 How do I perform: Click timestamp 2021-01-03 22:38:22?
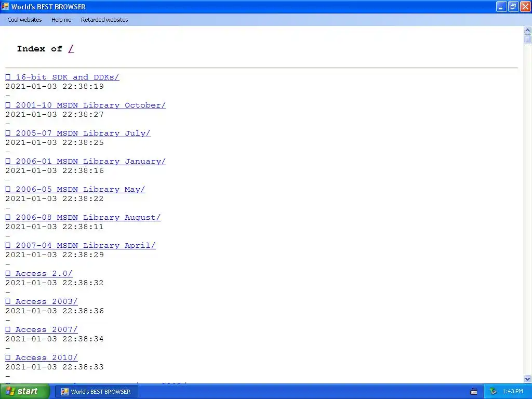[x=55, y=199]
